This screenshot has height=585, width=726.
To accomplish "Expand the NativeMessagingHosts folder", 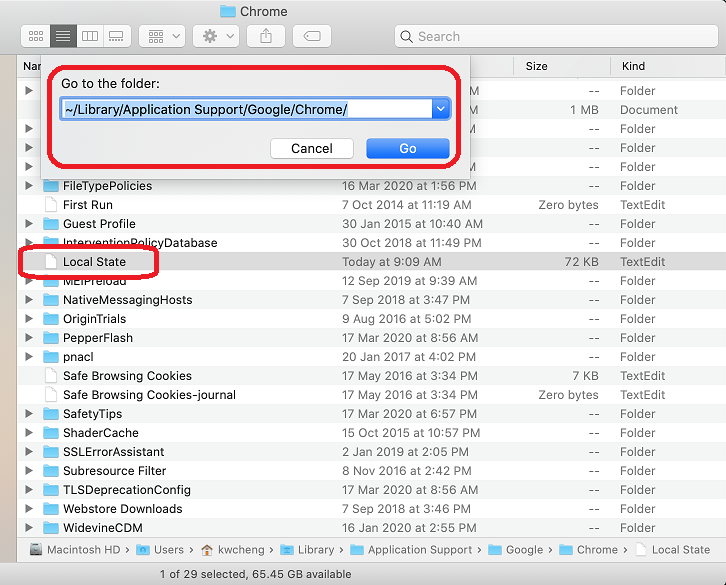I will 29,300.
